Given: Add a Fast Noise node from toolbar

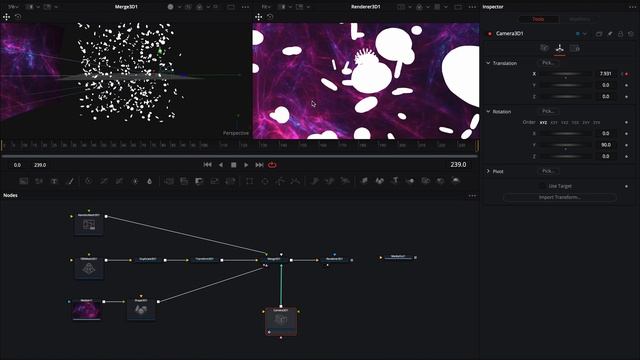Looking at the screenshot, I should point(39,181).
